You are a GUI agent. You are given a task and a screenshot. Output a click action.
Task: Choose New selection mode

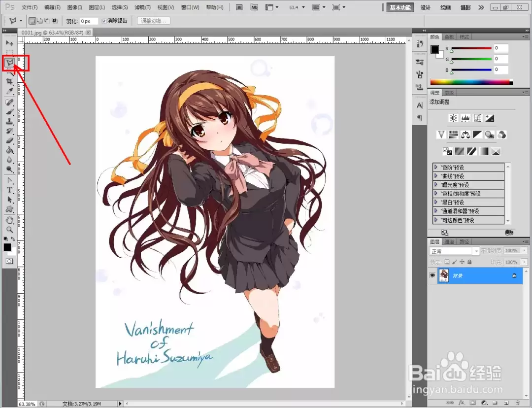tap(32, 21)
